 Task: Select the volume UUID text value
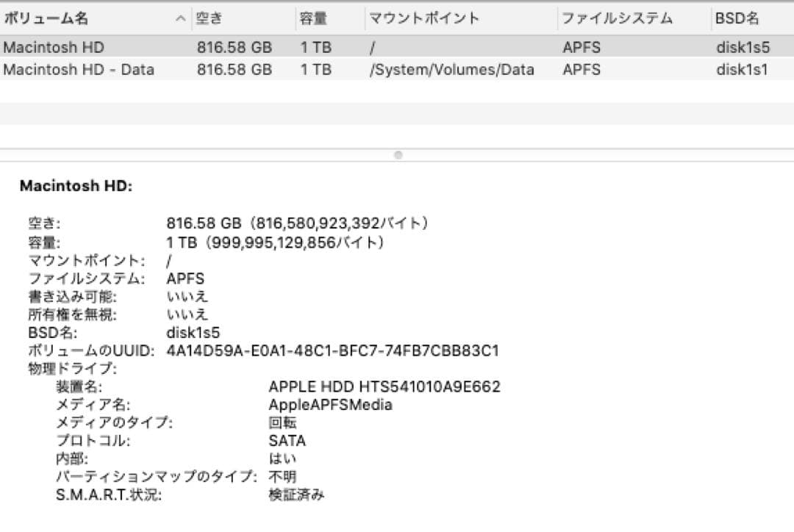point(331,350)
